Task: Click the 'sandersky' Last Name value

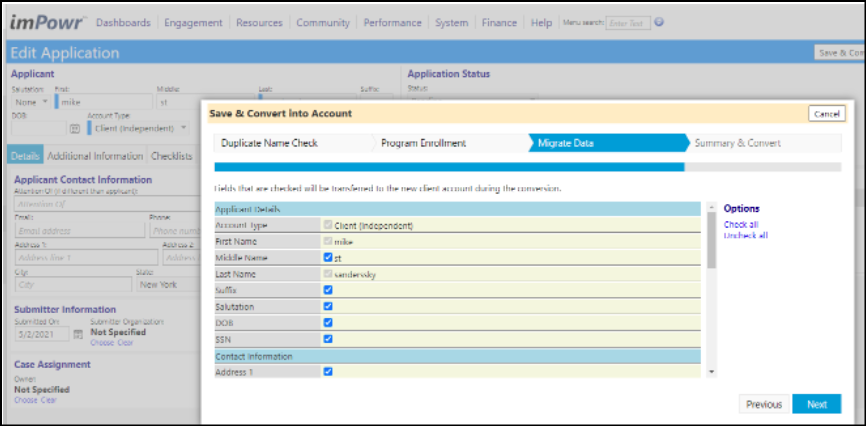Action: pyautogui.click(x=355, y=274)
